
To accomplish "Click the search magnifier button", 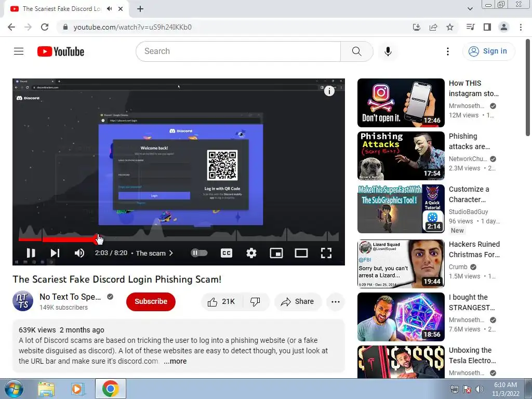I will click(x=356, y=51).
